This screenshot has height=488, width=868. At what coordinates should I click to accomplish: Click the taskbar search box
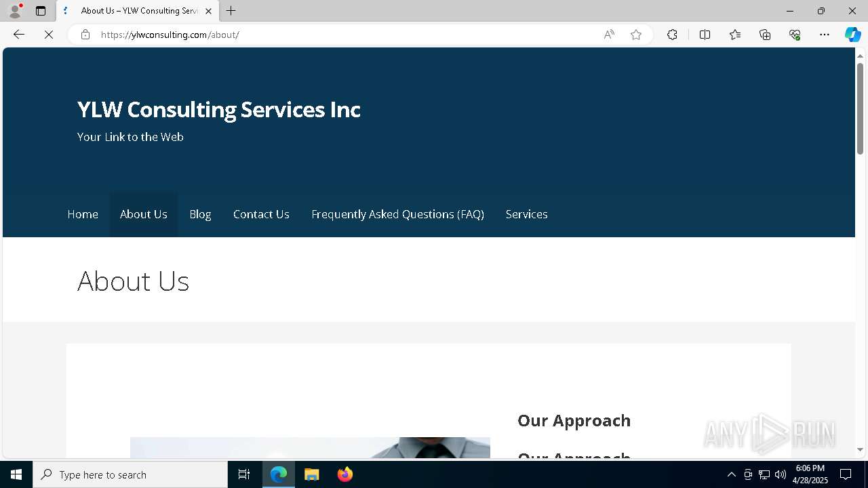[130, 474]
